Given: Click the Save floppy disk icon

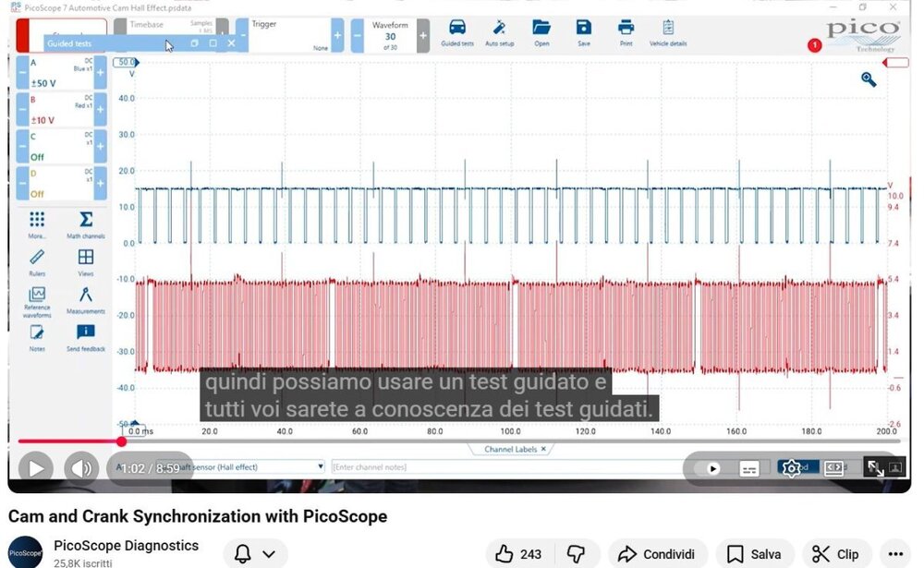Looking at the screenshot, I should [583, 29].
